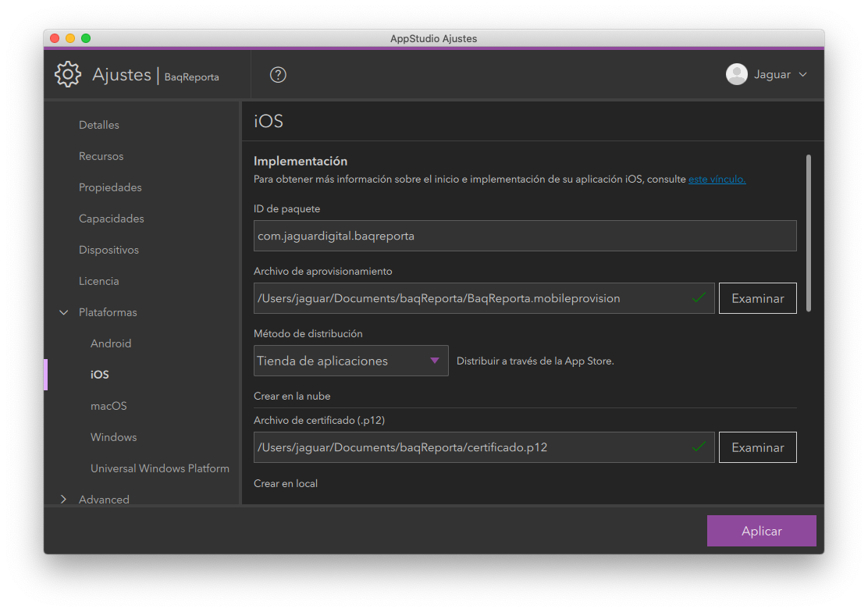Select Android platform in sidebar
868x612 pixels.
[x=111, y=343]
